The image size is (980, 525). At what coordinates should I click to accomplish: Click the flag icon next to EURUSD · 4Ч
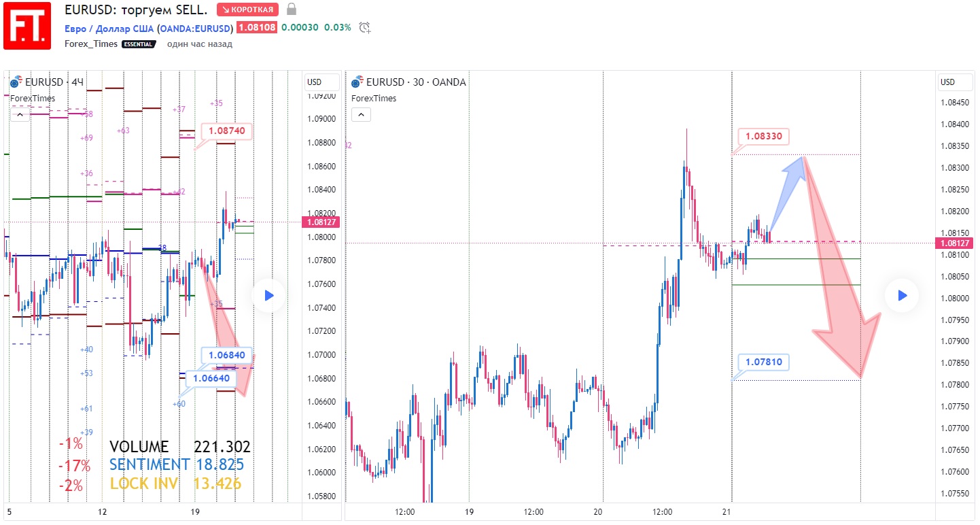tap(15, 82)
